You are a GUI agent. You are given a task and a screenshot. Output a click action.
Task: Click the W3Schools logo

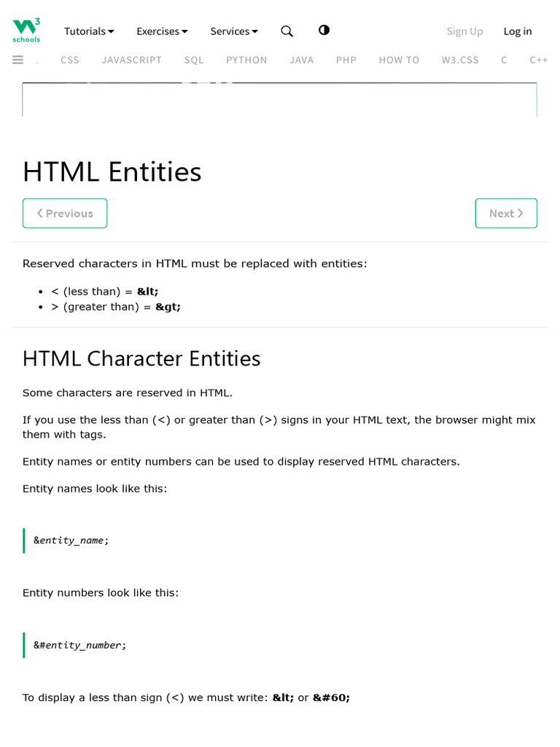pos(26,31)
